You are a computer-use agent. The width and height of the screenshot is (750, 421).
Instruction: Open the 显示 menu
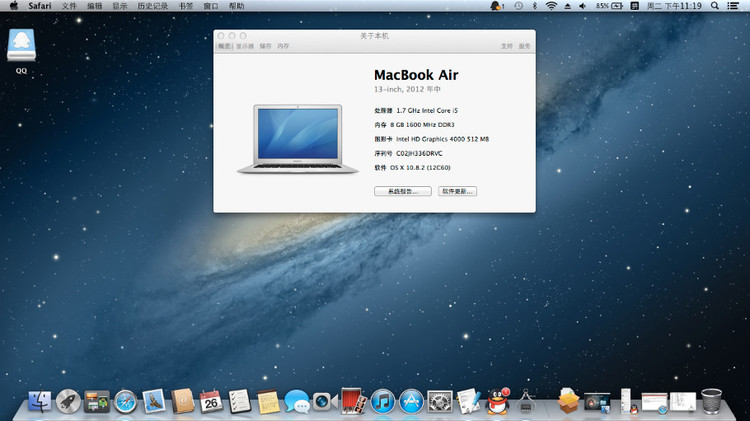(x=120, y=6)
